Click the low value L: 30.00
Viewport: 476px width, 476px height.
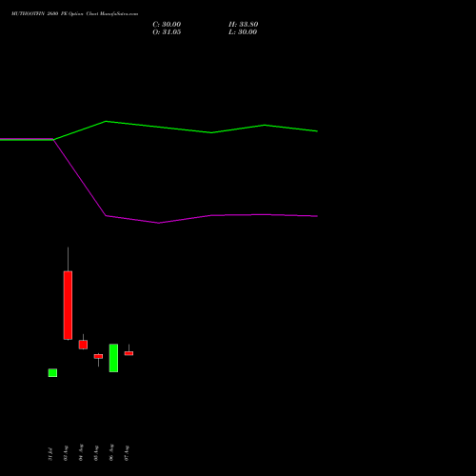point(243,32)
